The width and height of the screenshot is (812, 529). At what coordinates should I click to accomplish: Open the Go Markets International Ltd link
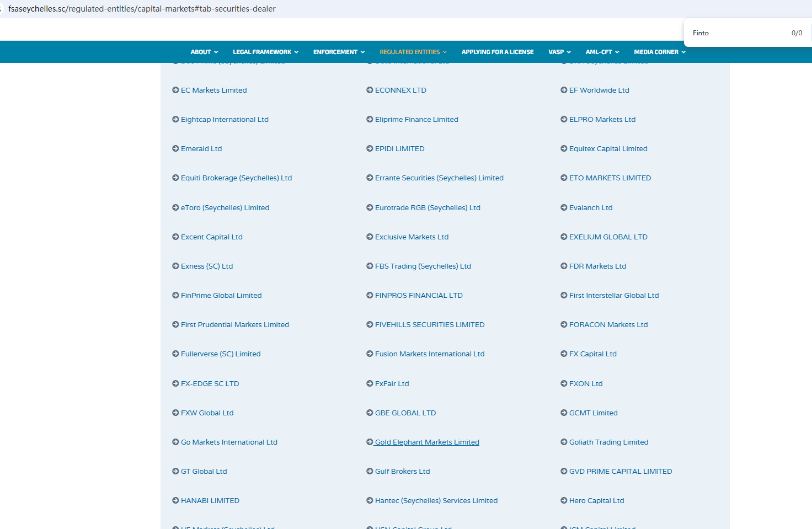pyautogui.click(x=229, y=442)
